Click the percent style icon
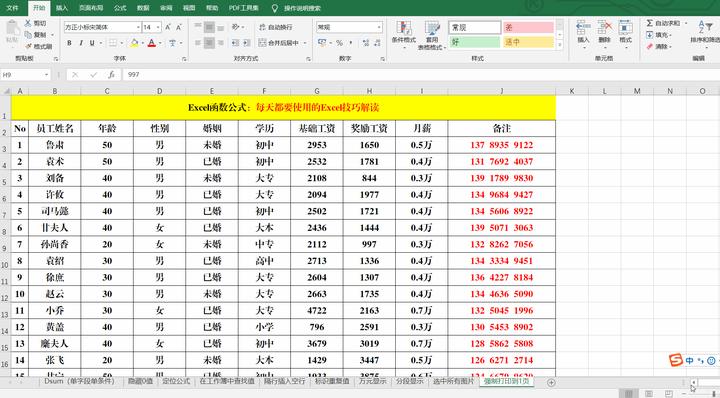Image resolution: width=720 pixels, height=398 pixels. [339, 43]
